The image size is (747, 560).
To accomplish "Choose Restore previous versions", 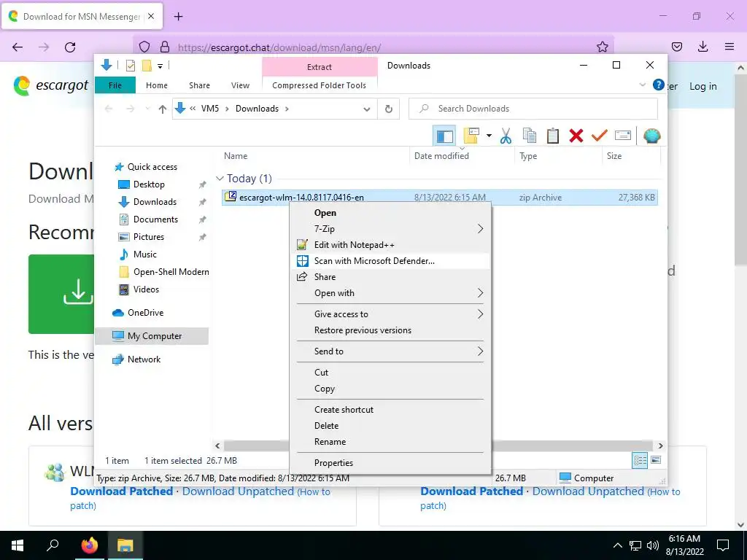I will 390,330.
